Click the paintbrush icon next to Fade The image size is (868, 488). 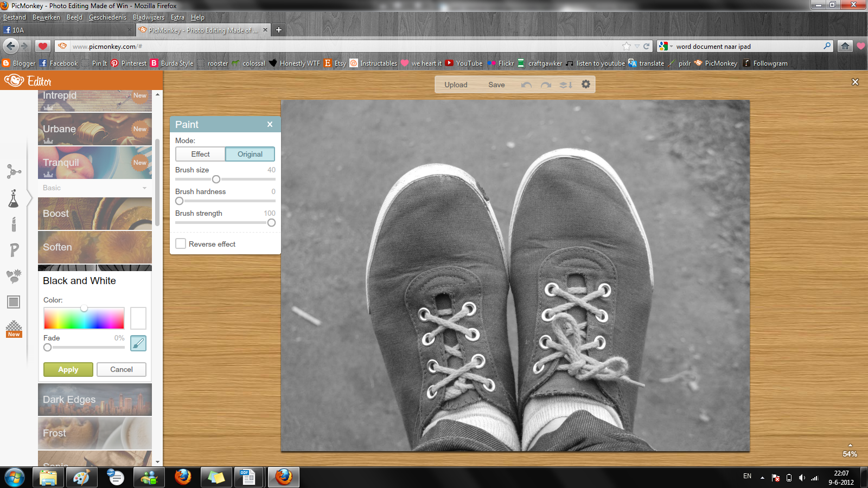138,343
